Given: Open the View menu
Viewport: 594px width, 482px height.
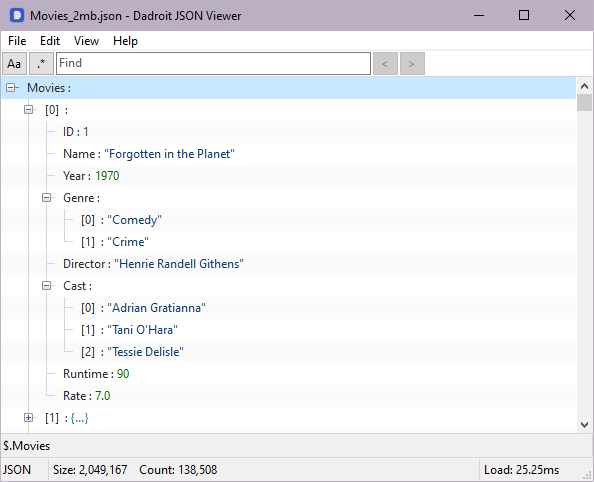Looking at the screenshot, I should (x=86, y=41).
